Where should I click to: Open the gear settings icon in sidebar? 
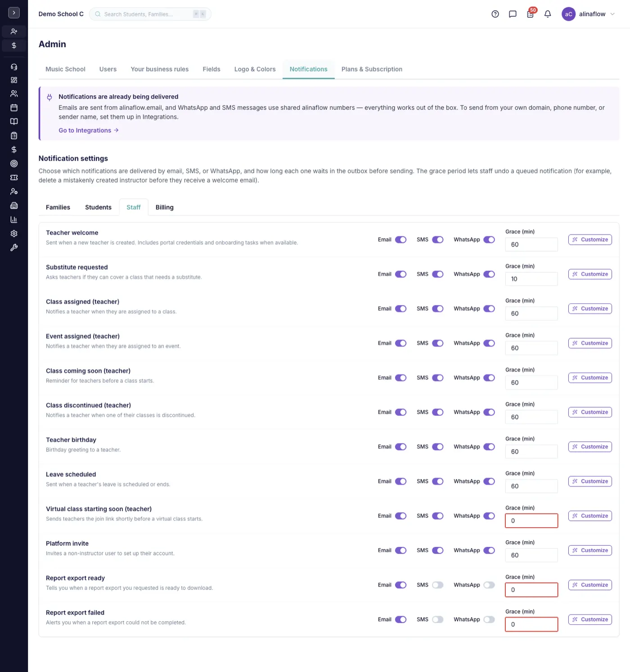tap(14, 233)
